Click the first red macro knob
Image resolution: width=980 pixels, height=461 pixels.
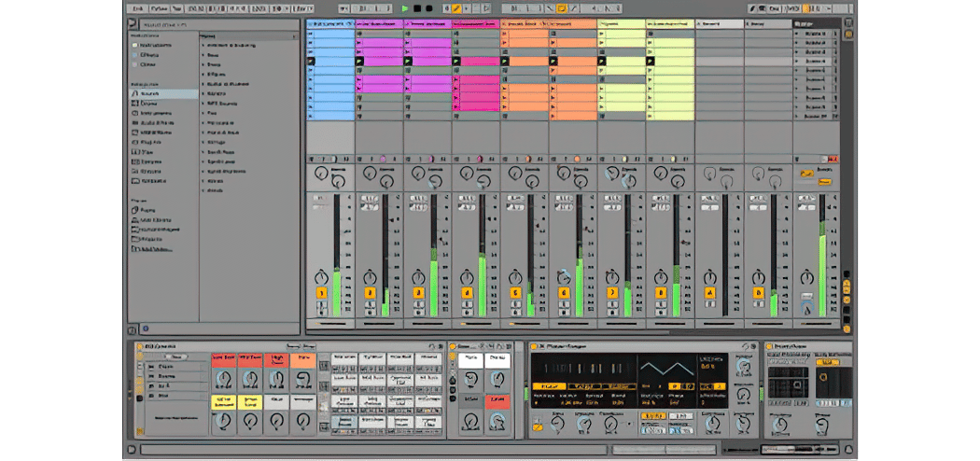(x=223, y=378)
